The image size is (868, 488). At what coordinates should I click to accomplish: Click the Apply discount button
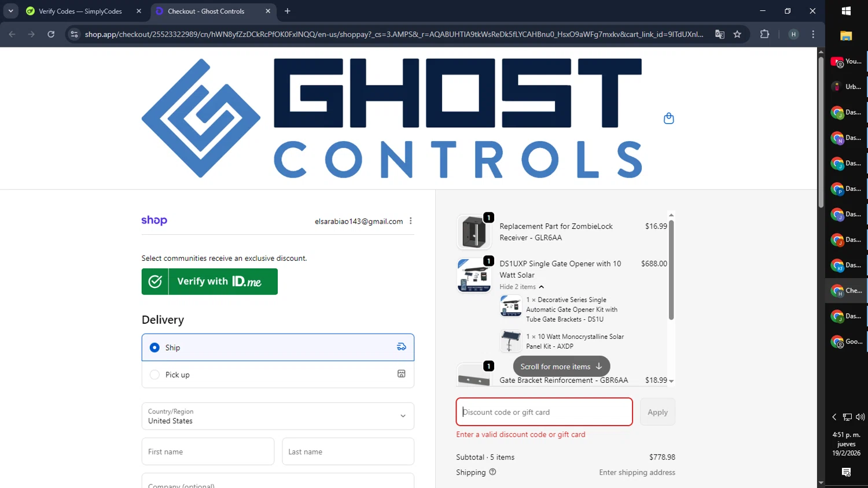click(x=657, y=412)
